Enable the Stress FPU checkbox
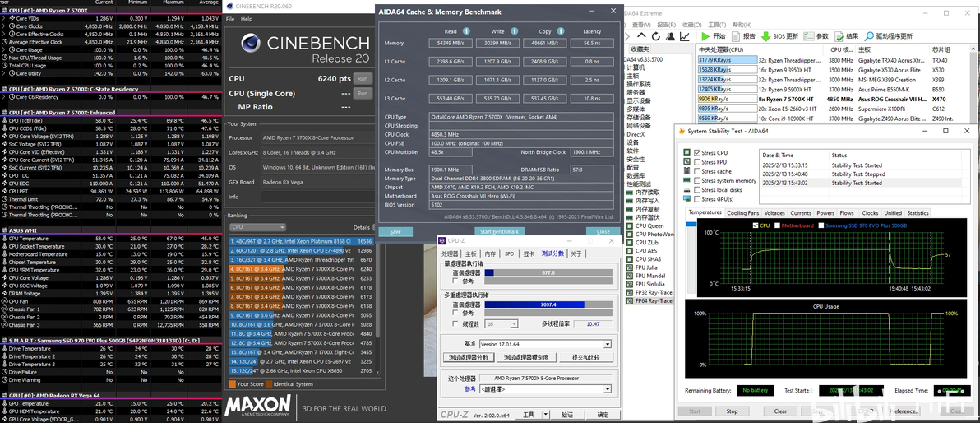 pos(697,162)
